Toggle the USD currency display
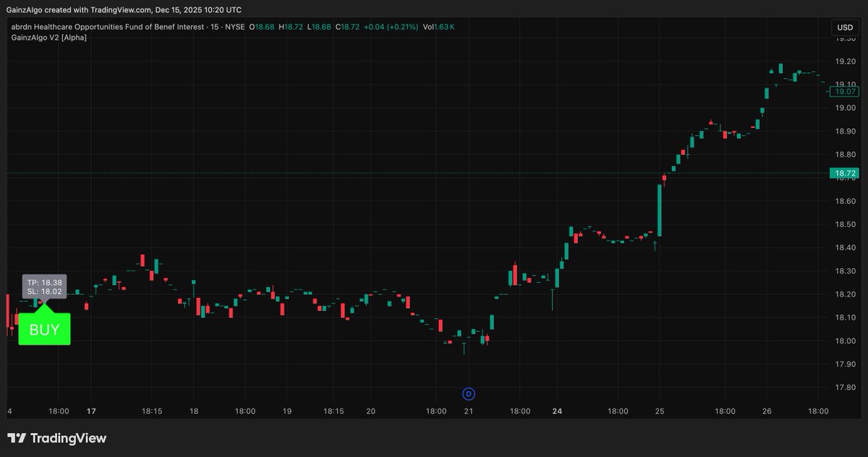This screenshot has height=457, width=868. (843, 27)
